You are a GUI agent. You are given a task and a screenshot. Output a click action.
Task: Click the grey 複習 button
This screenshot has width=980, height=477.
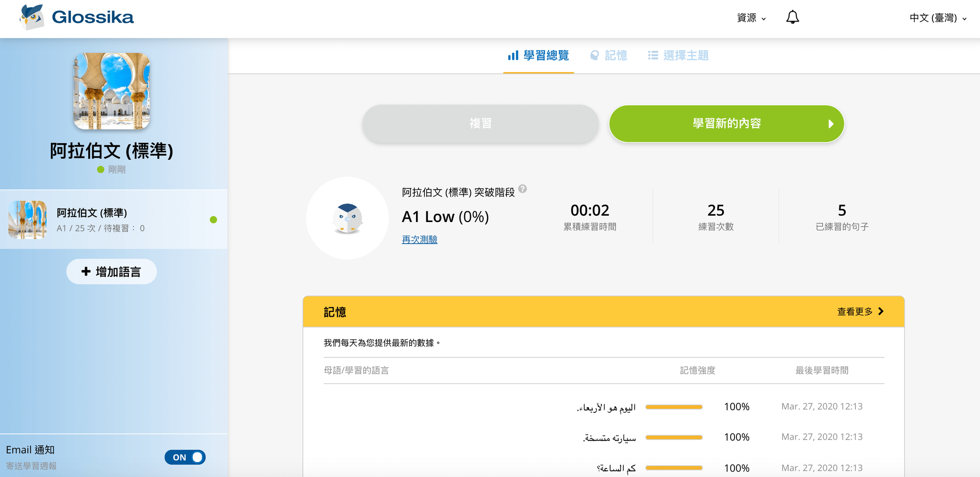[481, 124]
